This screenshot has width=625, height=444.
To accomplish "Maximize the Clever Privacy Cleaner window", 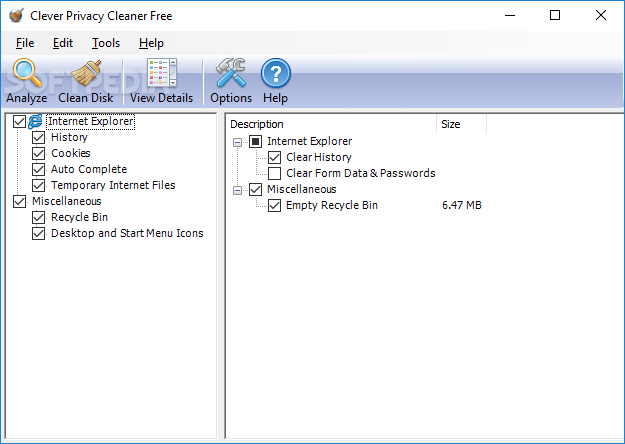I will point(555,16).
